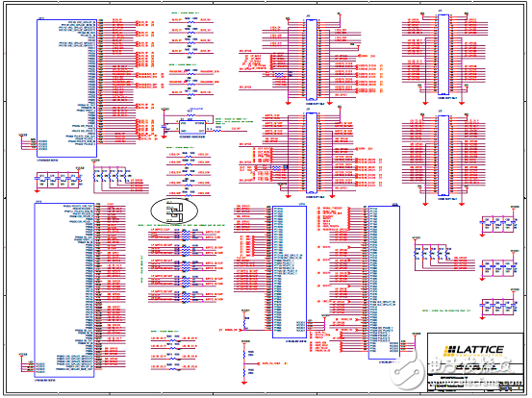Click the circular elecfans watermark logo

click(x=407, y=371)
